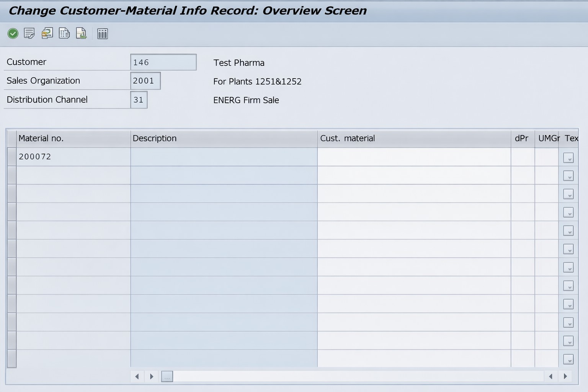
Task: Click the rightmost scroll arrow at table bottom
Action: 565,376
